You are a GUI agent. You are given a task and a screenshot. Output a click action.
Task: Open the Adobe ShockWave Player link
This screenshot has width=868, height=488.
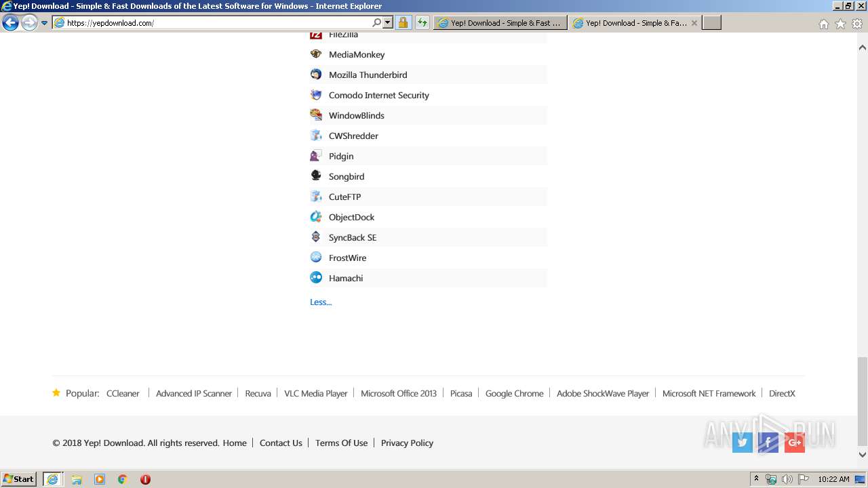(603, 393)
